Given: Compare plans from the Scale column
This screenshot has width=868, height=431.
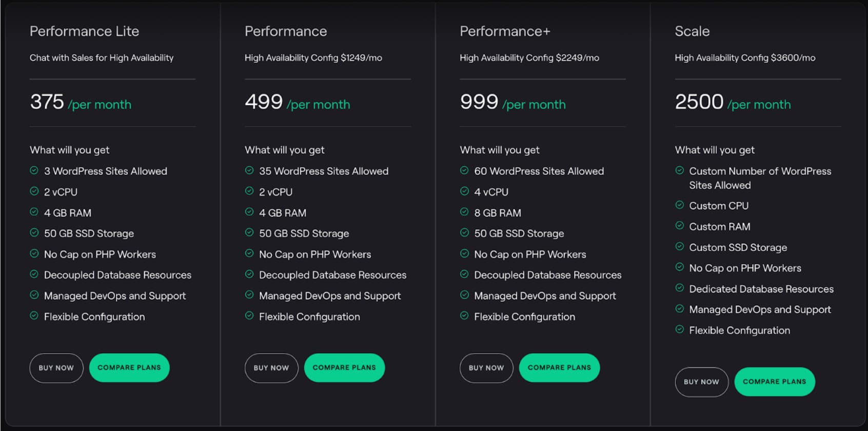Looking at the screenshot, I should click(x=774, y=382).
